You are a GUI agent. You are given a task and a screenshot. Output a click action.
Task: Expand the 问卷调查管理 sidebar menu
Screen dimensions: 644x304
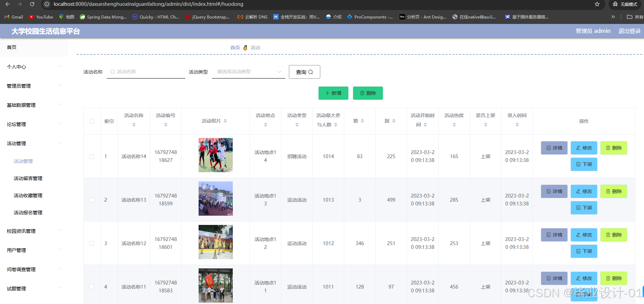point(34,269)
